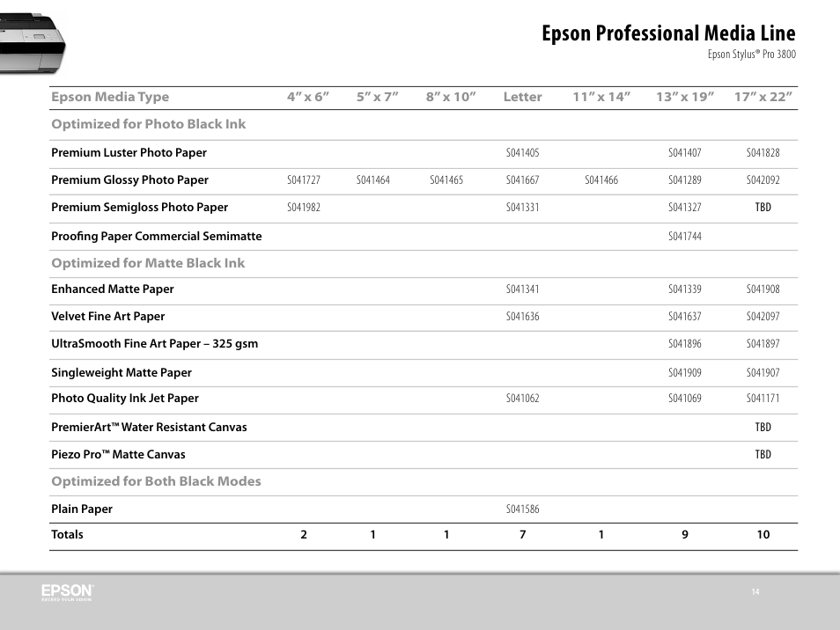This screenshot has width=840, height=630.
Task: Click the printer image at top left
Action: point(33,44)
